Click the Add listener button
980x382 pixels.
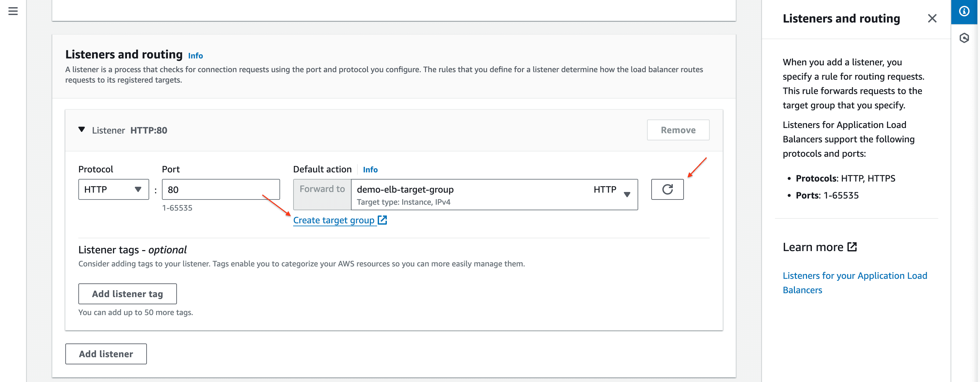[x=106, y=354]
